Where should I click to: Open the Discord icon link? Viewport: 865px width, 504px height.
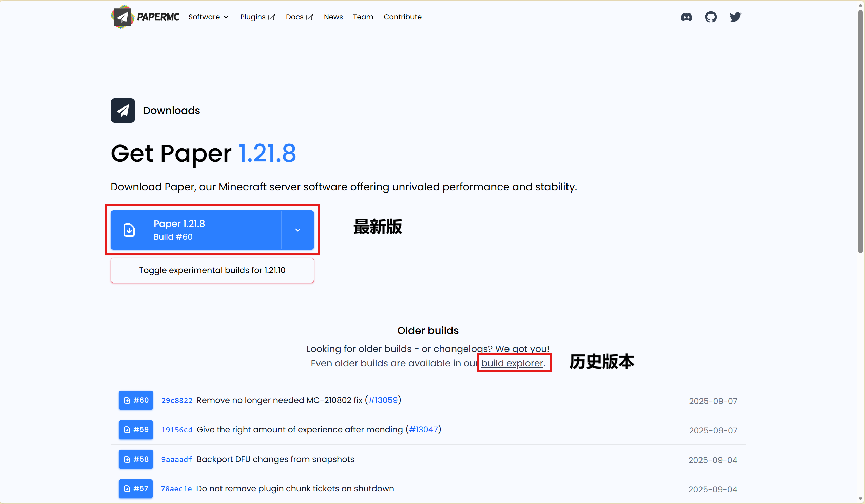click(x=686, y=17)
